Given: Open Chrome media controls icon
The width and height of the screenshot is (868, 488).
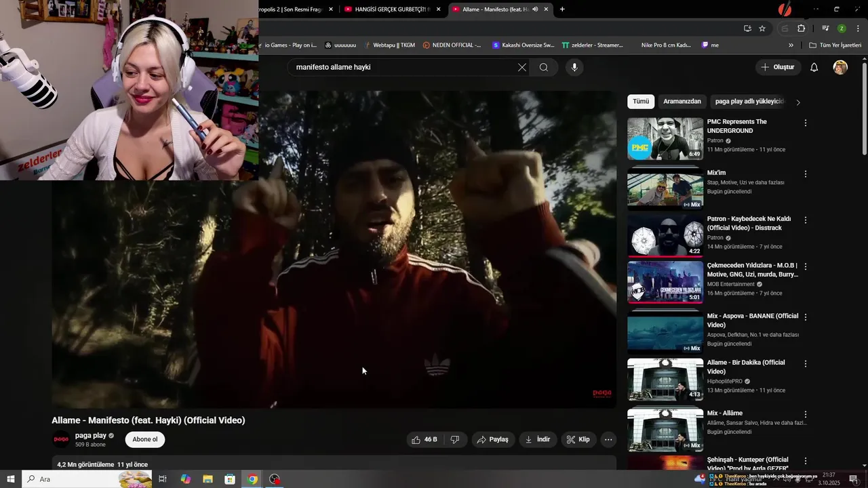Looking at the screenshot, I should tap(825, 28).
